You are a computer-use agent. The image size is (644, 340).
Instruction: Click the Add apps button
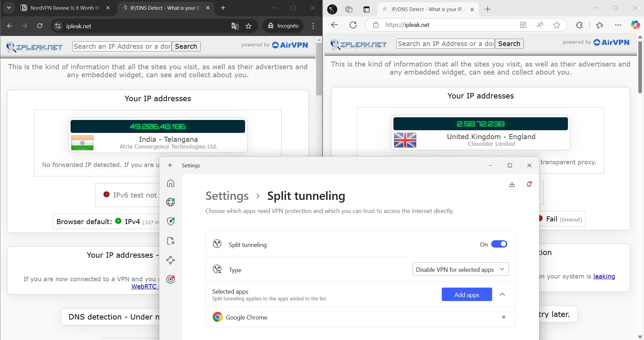467,295
